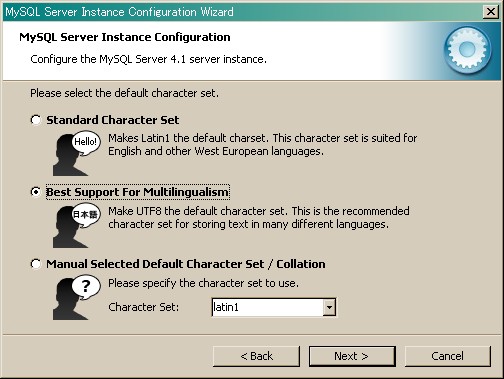Viewport: 504px width, 379px height.
Task: Click the UTF8 default character set description
Action: pyautogui.click(x=259, y=218)
